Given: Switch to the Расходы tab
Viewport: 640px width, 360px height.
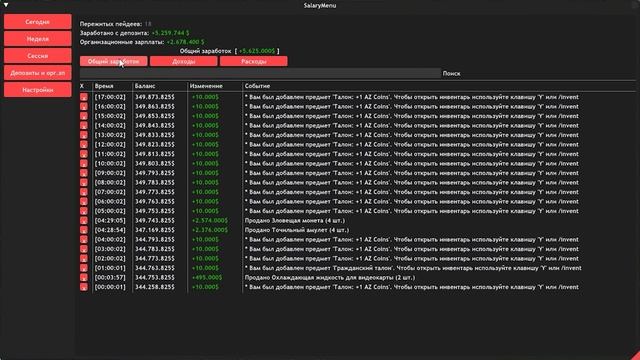Looking at the screenshot, I should coord(253,61).
